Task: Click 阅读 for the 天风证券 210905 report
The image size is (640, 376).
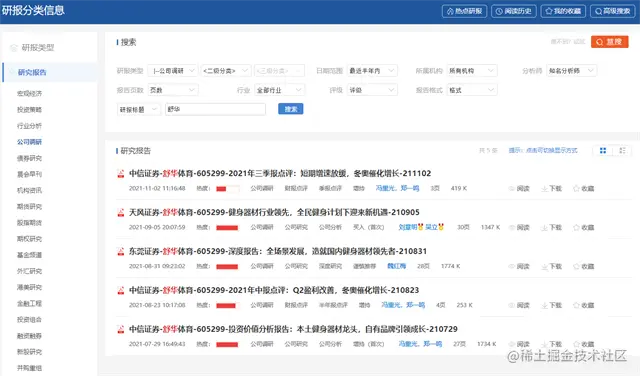Action: (519, 227)
